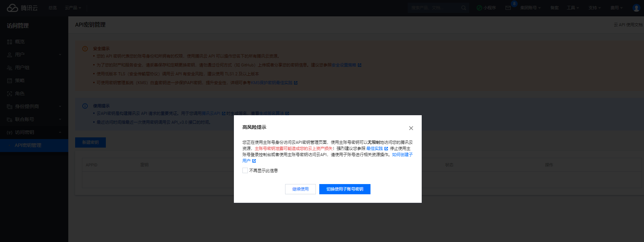This screenshot has width=644, height=242.
Task: Select API密钥管理 in the sidebar
Action: [x=34, y=145]
